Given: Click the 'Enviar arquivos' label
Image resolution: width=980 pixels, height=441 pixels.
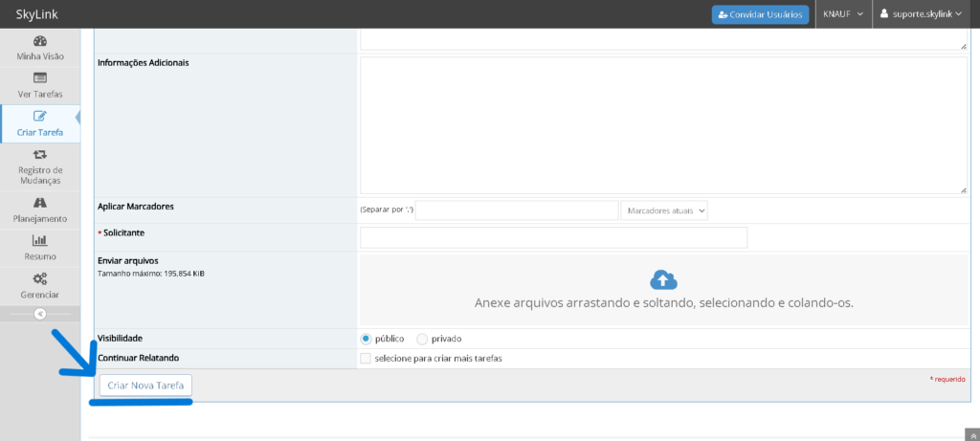Looking at the screenshot, I should point(128,260).
